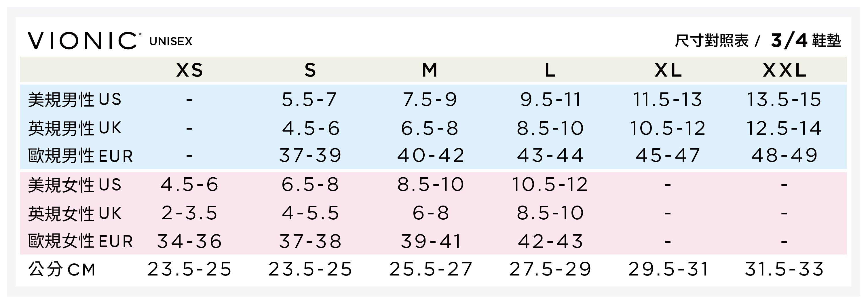Select the M size column header

(430, 71)
